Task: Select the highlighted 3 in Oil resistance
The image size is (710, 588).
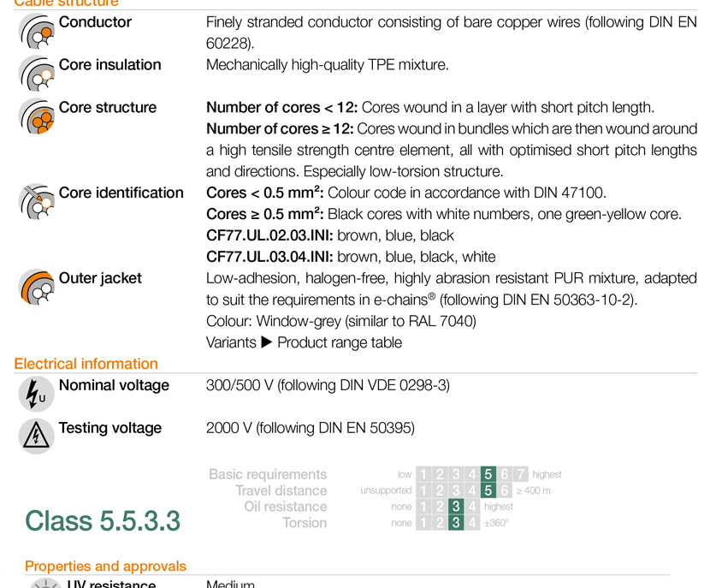Action: pyautogui.click(x=456, y=507)
